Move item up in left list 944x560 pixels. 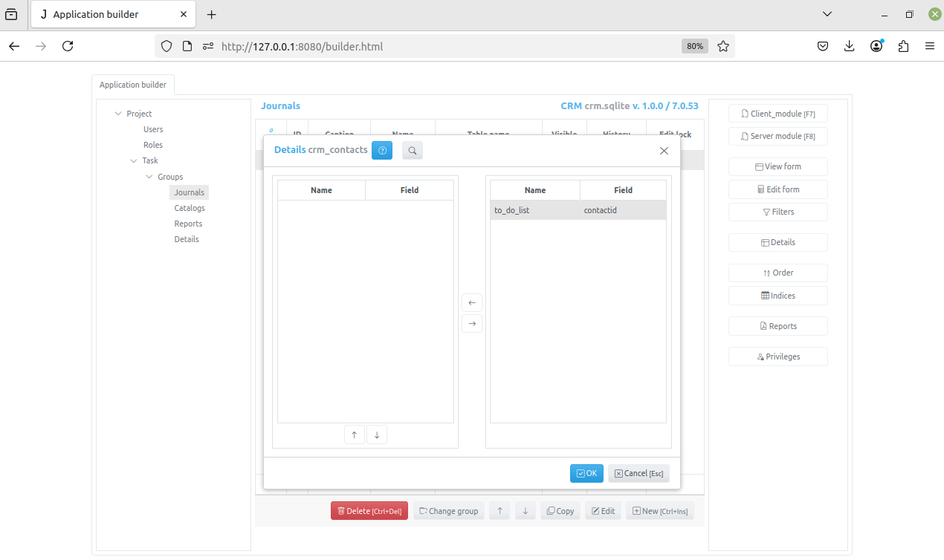355,435
